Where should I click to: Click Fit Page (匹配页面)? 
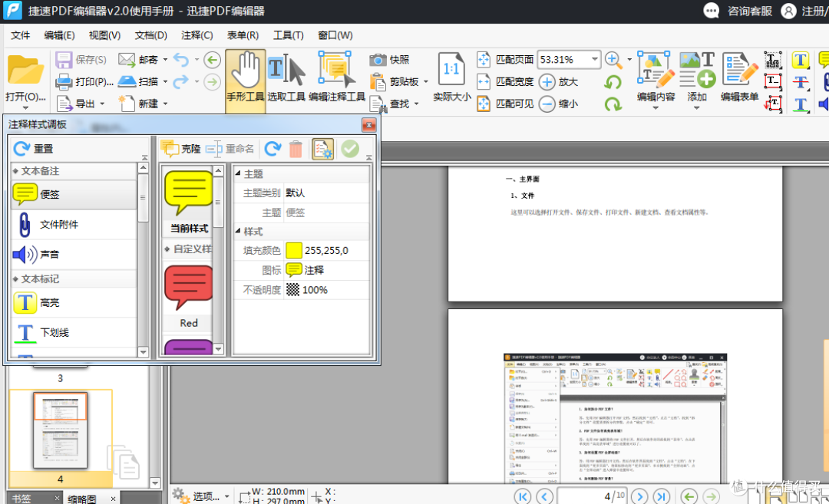tap(505, 60)
